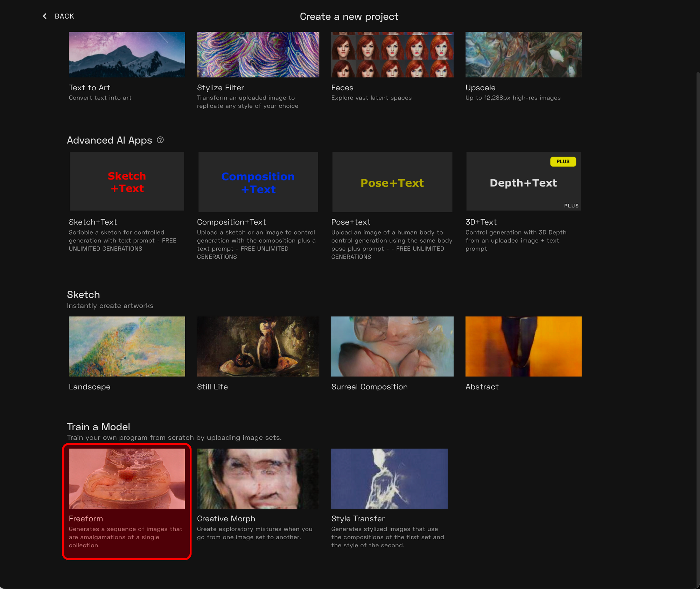
Task: Click the BACK text link
Action: (64, 16)
